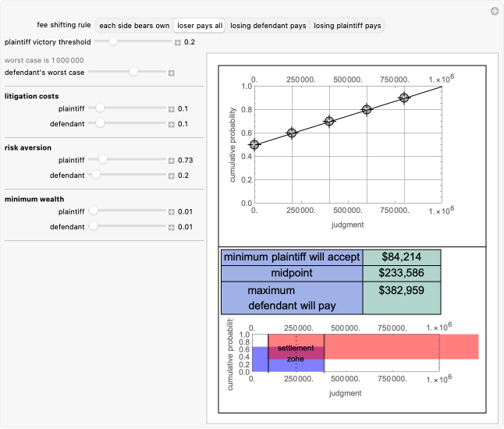Expand plaintiff victory threshold slider controls

(x=177, y=41)
